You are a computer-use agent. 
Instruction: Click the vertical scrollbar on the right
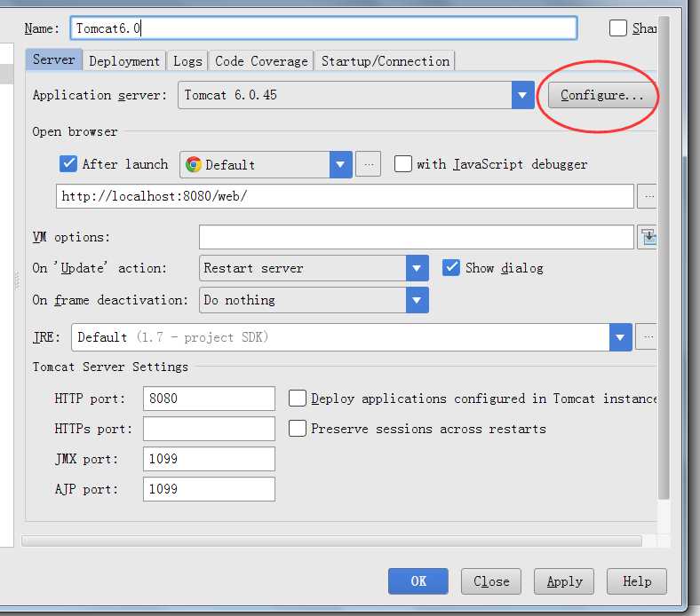(x=664, y=257)
